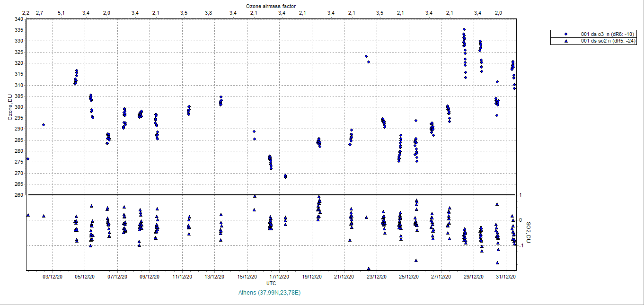Click the airmass factor value 5,1
The height and width of the screenshot is (305, 644).
point(61,13)
